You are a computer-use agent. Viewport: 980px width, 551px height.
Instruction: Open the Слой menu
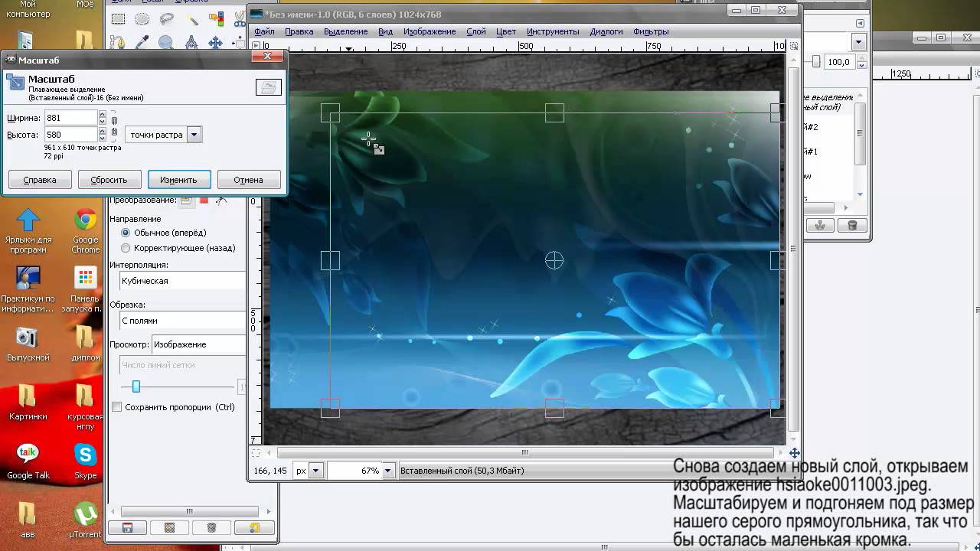click(x=476, y=31)
